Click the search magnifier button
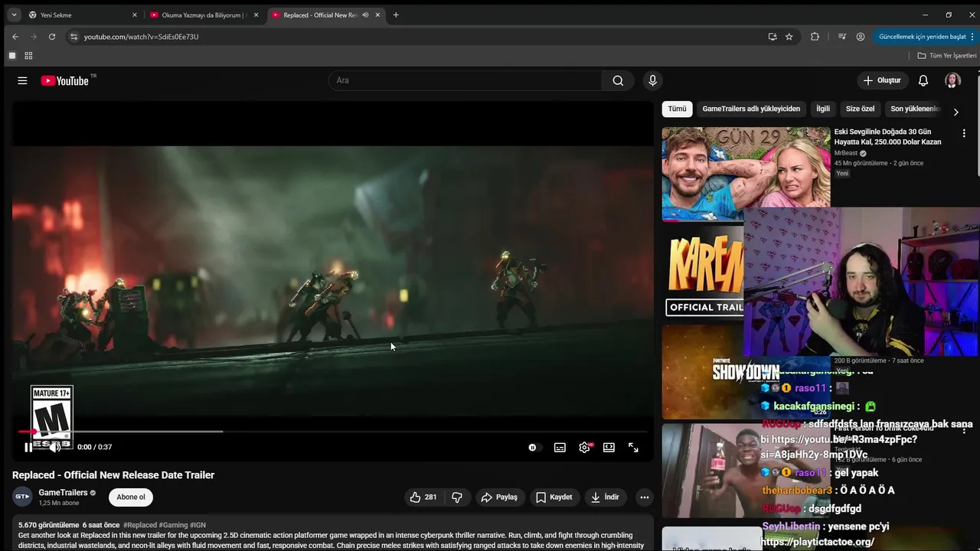 point(618,80)
